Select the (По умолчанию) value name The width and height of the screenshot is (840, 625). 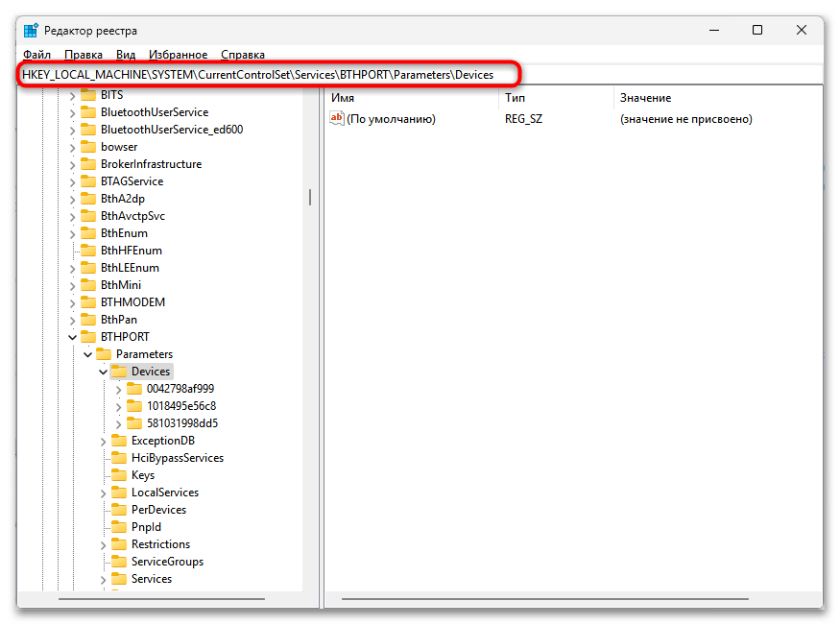point(391,119)
